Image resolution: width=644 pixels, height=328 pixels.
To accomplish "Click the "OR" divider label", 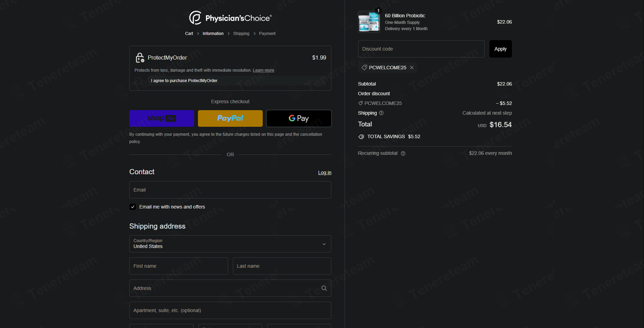I will coord(230,154).
